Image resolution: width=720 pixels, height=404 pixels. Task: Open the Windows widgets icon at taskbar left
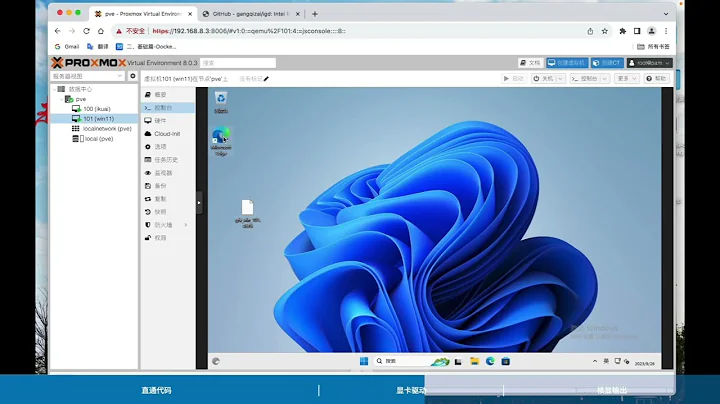click(x=216, y=361)
